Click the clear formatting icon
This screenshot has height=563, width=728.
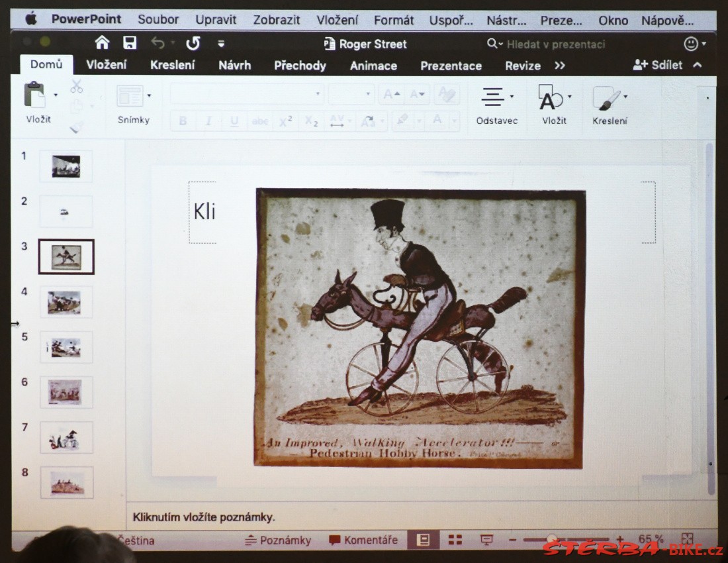pyautogui.click(x=446, y=95)
